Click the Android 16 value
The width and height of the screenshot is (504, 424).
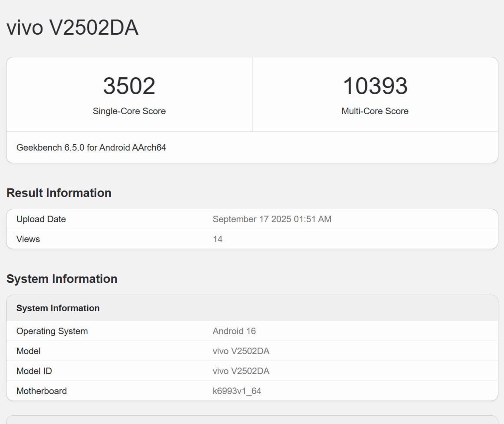[x=234, y=331]
